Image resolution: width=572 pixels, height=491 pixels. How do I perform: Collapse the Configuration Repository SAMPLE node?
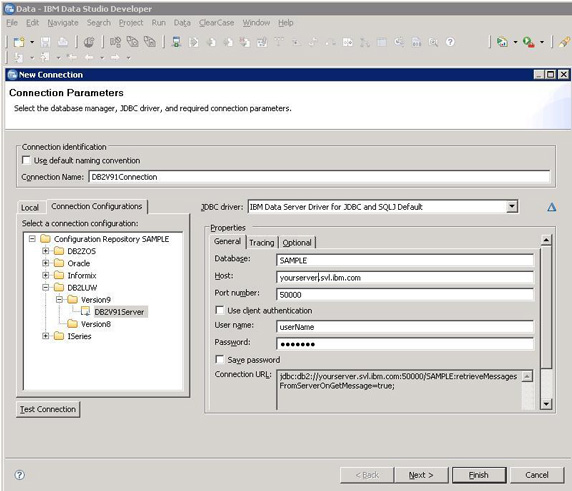tap(32, 239)
